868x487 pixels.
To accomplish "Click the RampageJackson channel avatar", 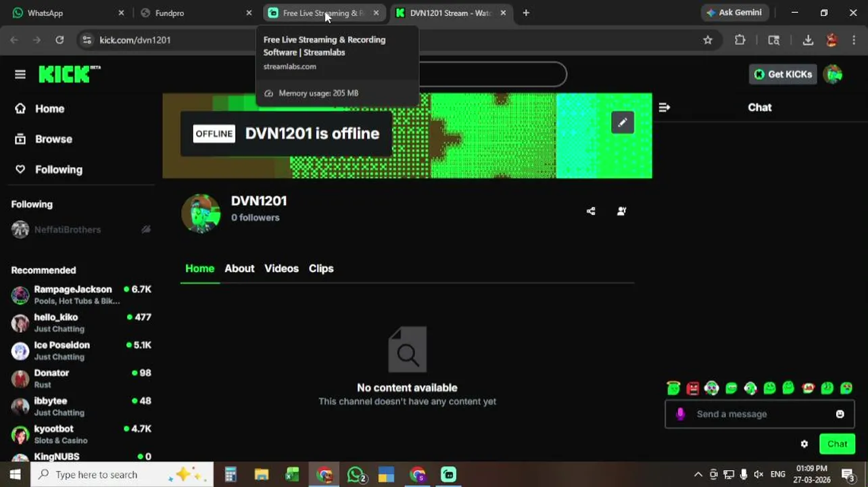I will pos(20,295).
